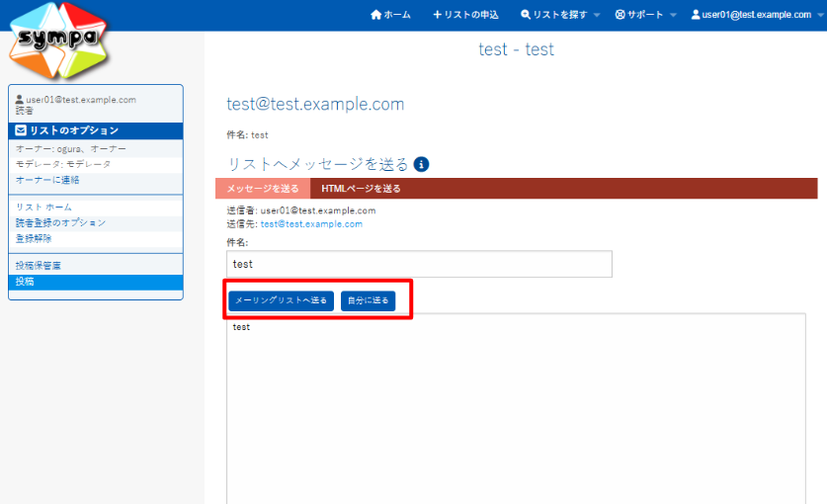Click the test@test.example.com list heading
This screenshot has width=827, height=504.
(315, 104)
